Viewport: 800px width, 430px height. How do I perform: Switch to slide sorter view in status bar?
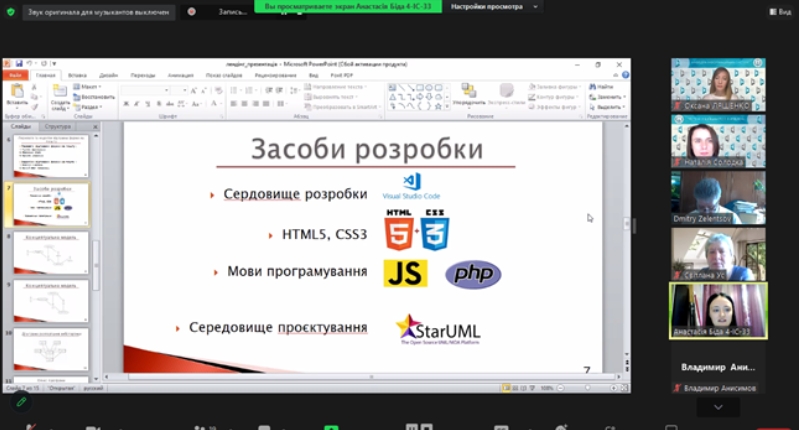[x=515, y=388]
